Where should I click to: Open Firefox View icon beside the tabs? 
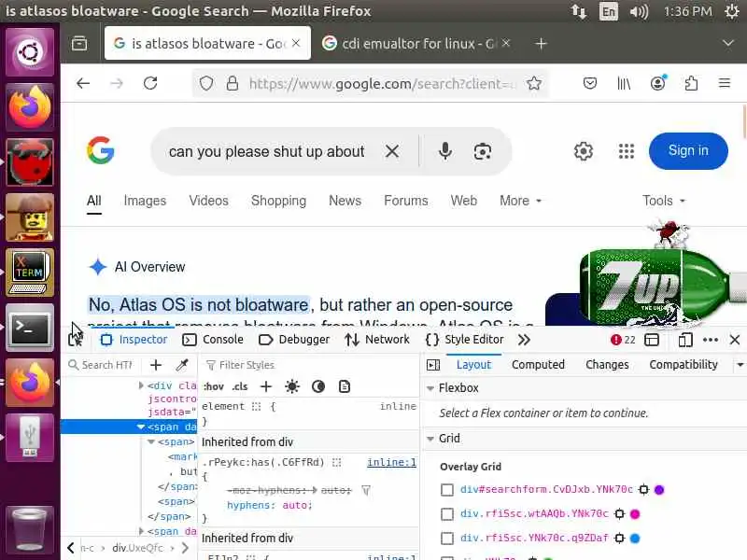pyautogui.click(x=79, y=44)
